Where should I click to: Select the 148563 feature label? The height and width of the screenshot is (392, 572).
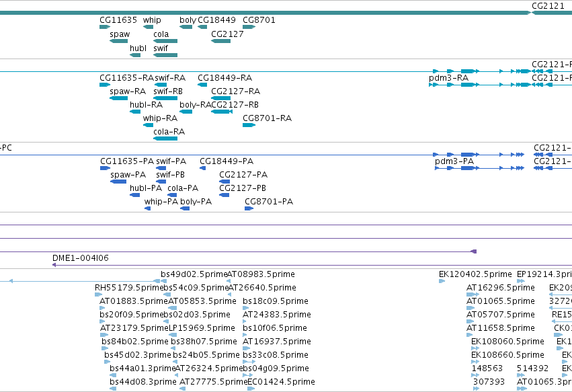(487, 368)
